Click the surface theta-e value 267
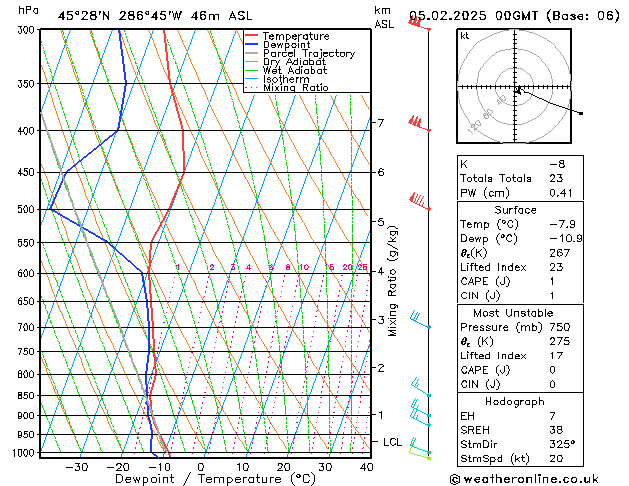 pyautogui.click(x=560, y=253)
